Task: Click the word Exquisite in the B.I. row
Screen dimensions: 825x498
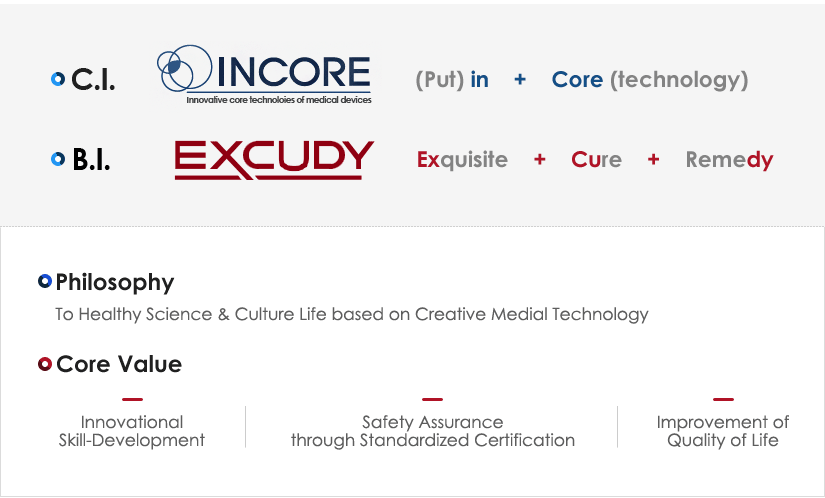Action: 462,159
